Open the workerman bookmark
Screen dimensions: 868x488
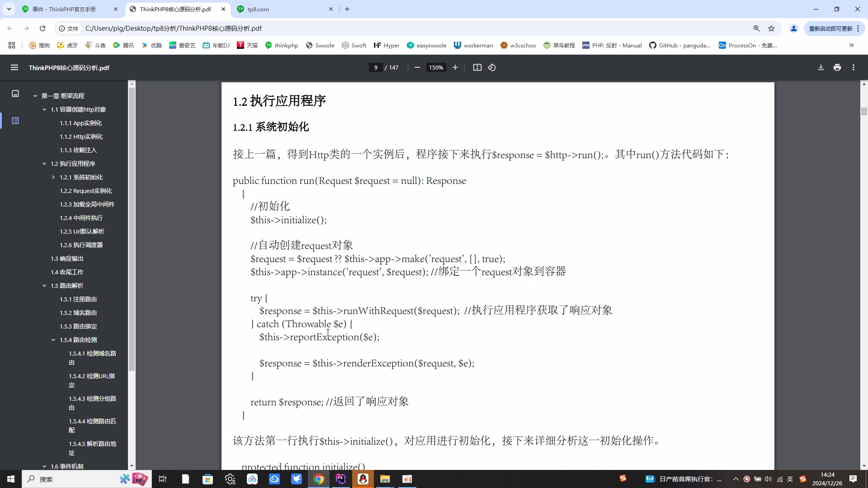(x=473, y=45)
